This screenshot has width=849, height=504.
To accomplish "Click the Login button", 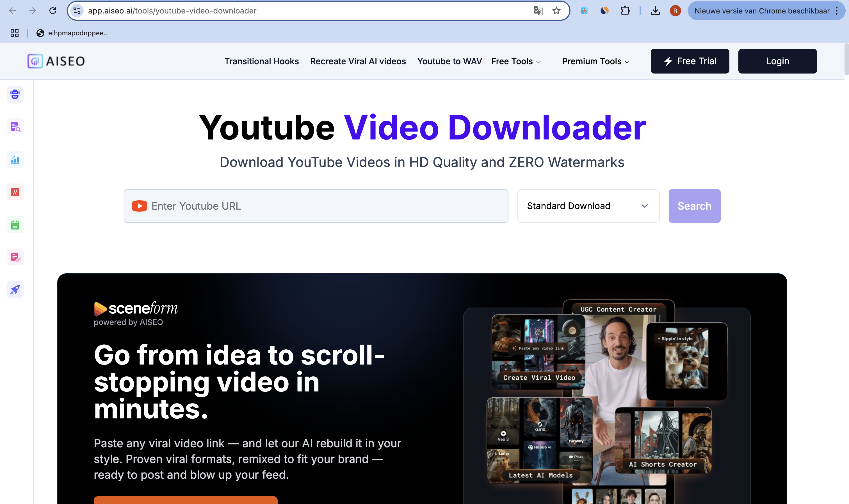I will [777, 61].
